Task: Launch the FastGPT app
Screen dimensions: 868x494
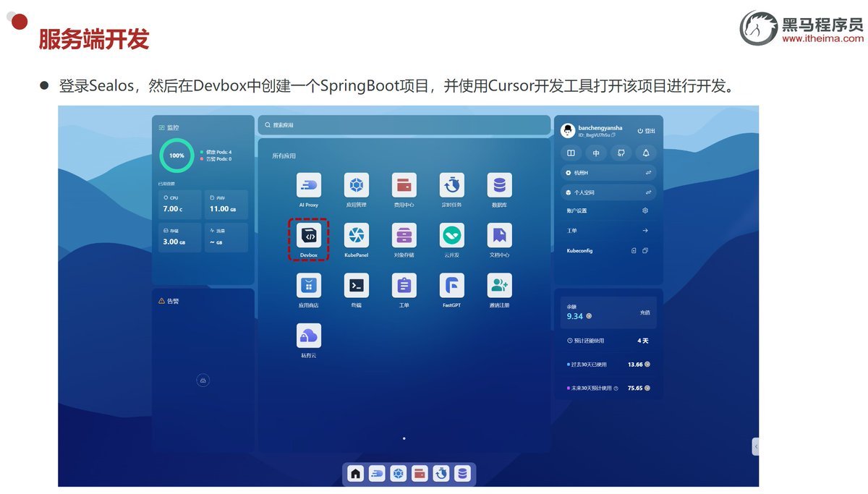Action: click(452, 285)
